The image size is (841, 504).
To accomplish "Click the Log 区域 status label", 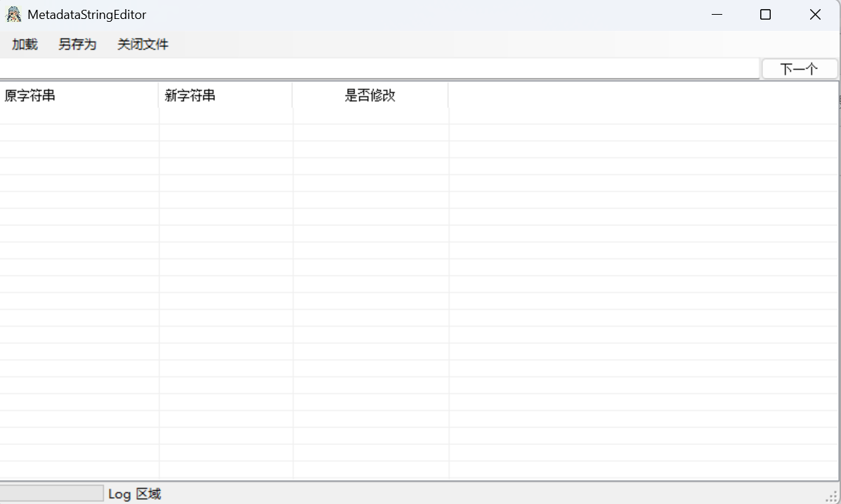I will [x=134, y=493].
